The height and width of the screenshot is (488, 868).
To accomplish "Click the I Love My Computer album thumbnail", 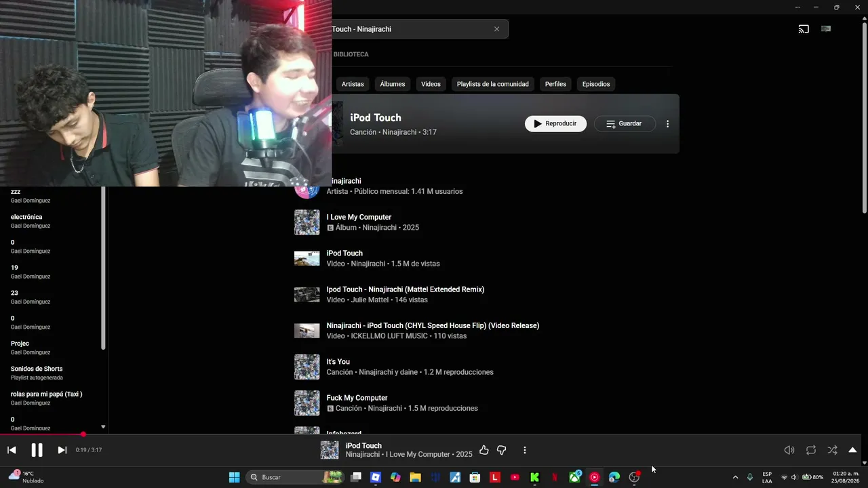I will (x=307, y=222).
